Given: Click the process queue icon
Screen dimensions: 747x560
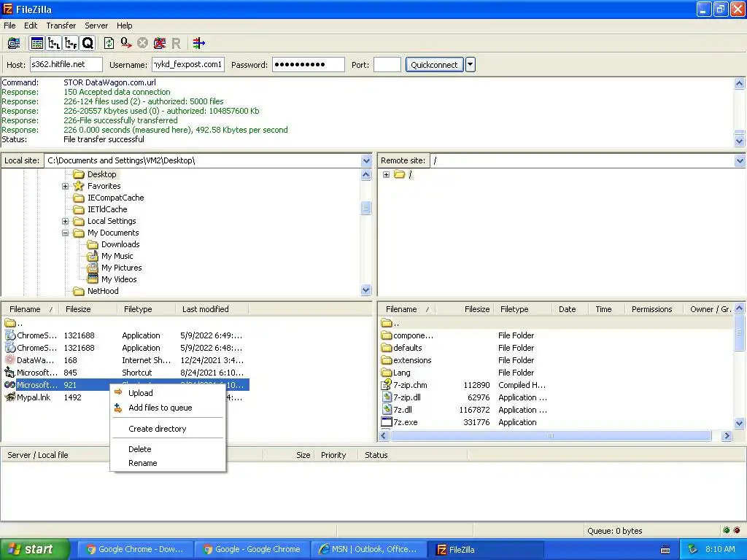Looking at the screenshot, I should [125, 43].
